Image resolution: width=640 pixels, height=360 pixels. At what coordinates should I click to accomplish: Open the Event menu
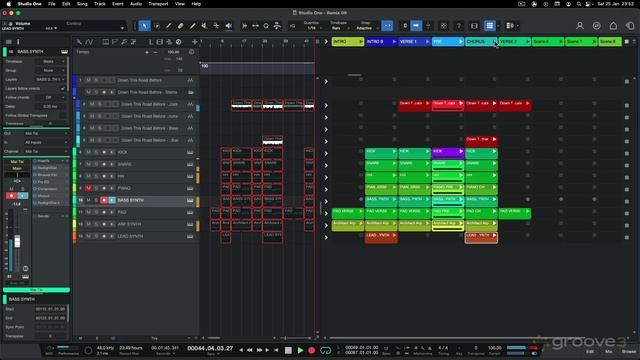tap(118, 4)
